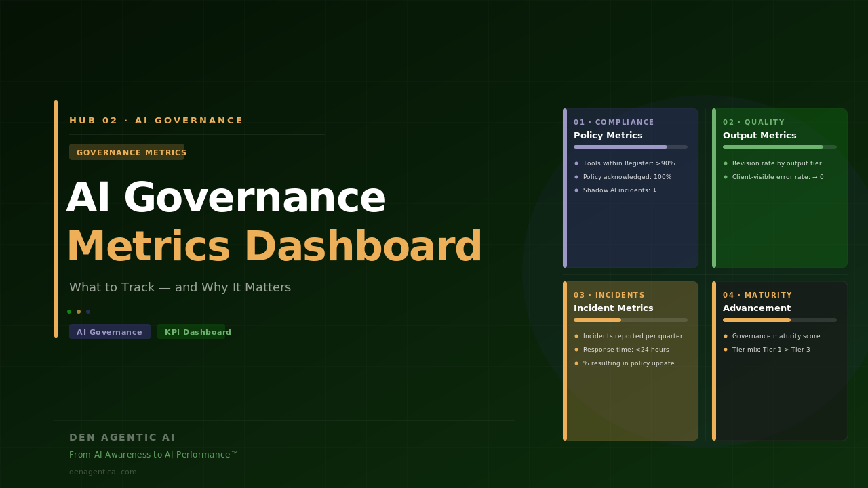Click the '04 · MATURITY' label

pyautogui.click(x=757, y=296)
